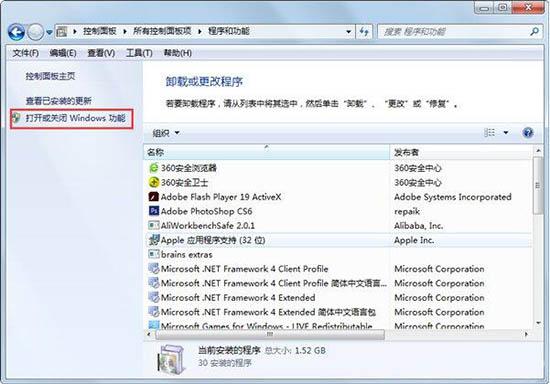
Task: Refresh the Programs and Features view
Action: point(364,32)
